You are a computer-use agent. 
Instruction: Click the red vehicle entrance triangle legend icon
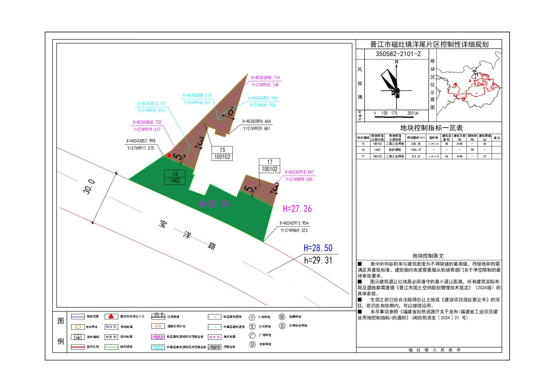click(111, 316)
